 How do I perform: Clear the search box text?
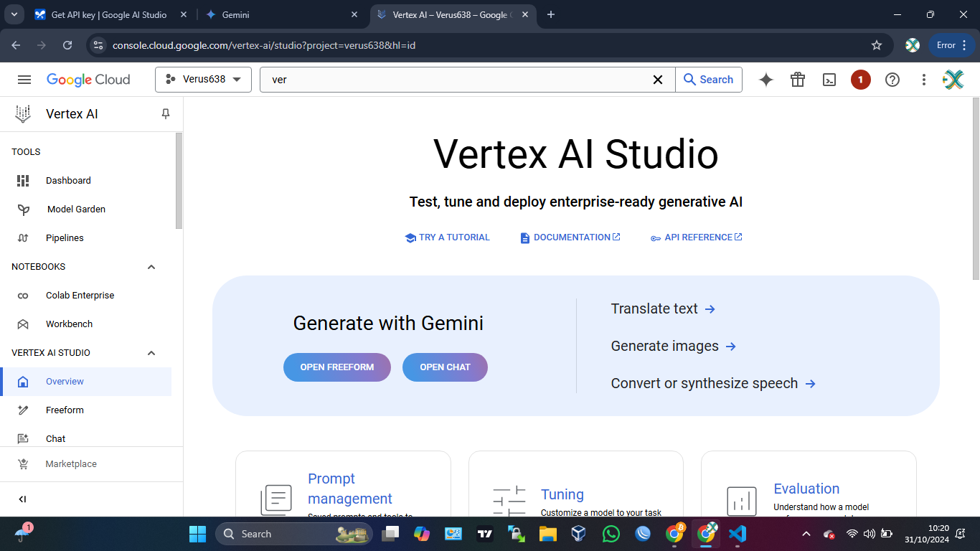[657, 80]
